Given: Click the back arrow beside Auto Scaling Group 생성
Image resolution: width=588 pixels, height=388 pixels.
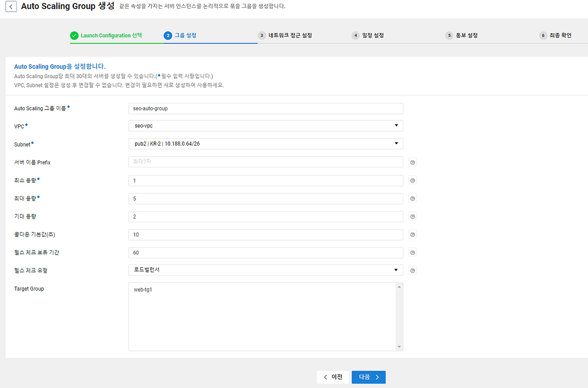Looking at the screenshot, I should 11,6.
